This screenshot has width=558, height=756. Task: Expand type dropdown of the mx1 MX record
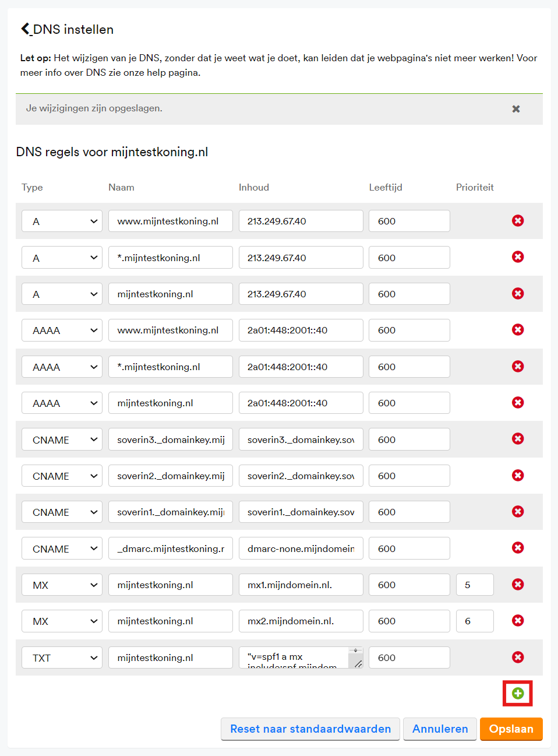click(x=62, y=585)
